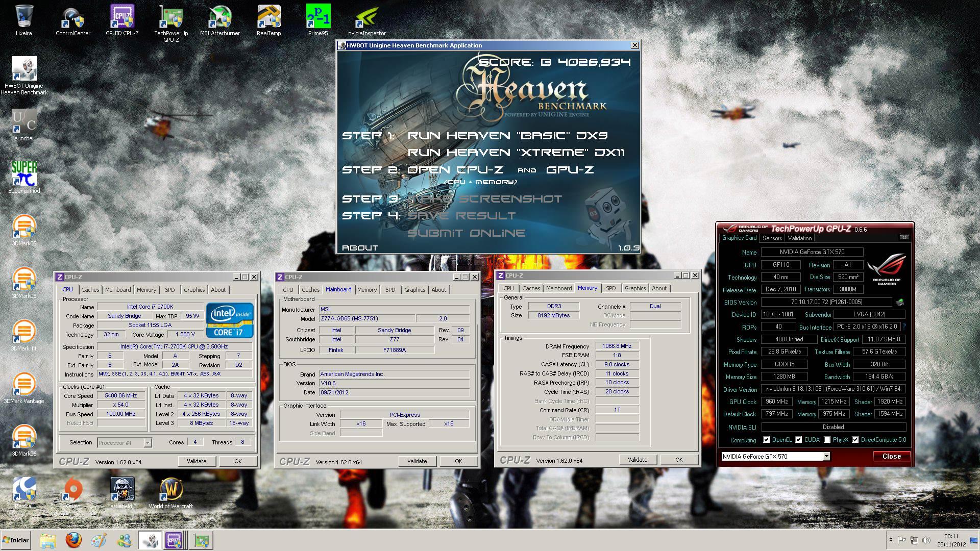Click the taskbar volume speaker icon

(x=926, y=540)
